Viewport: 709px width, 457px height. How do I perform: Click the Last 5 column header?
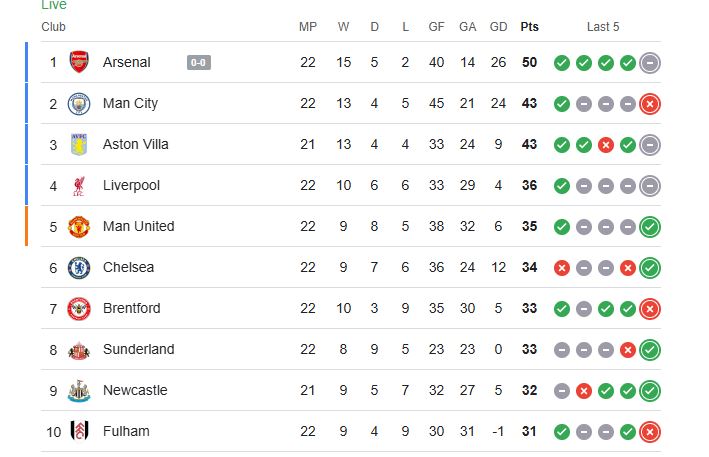603,27
